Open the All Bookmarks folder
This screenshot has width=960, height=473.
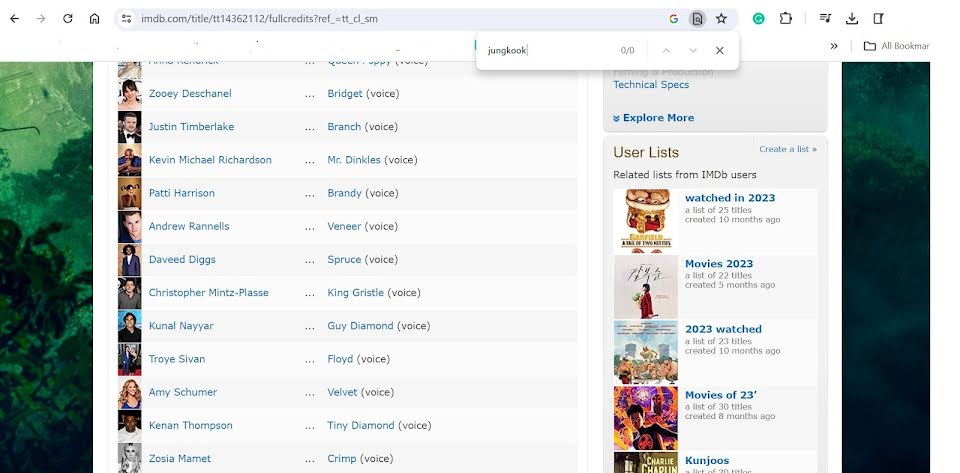[x=896, y=46]
